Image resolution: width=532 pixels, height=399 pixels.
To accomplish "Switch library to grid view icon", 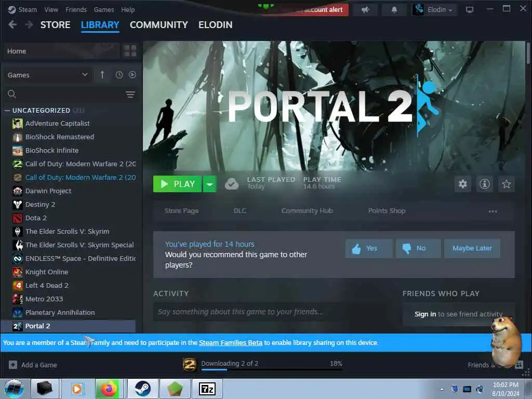I will coord(130,51).
